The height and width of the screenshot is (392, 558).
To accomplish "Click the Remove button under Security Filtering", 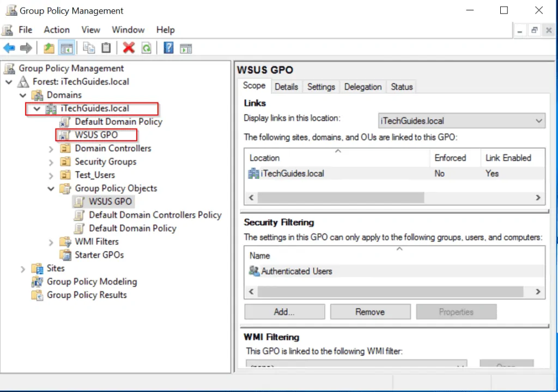I will click(x=370, y=311).
